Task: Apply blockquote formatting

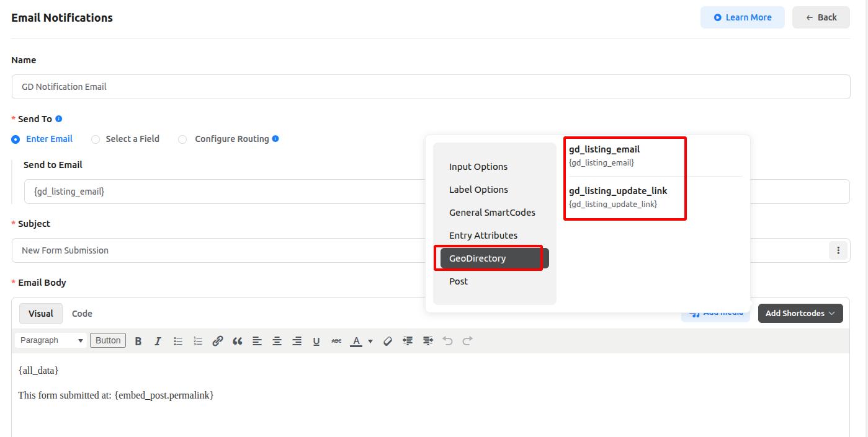Action: pyautogui.click(x=237, y=341)
